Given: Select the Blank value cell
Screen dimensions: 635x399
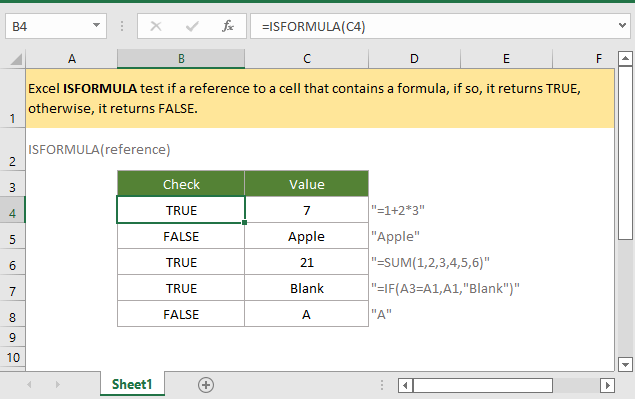Looking at the screenshot, I should point(307,288).
